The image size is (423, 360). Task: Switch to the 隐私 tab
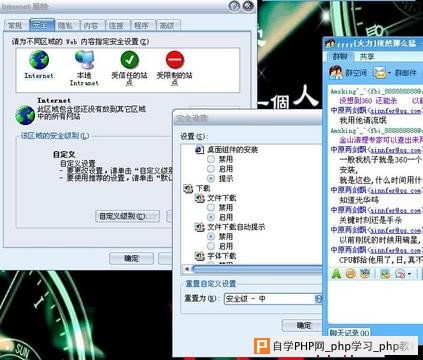(x=66, y=25)
